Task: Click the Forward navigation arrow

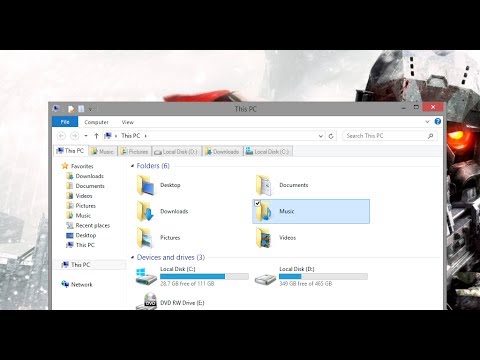Action: tap(74, 136)
